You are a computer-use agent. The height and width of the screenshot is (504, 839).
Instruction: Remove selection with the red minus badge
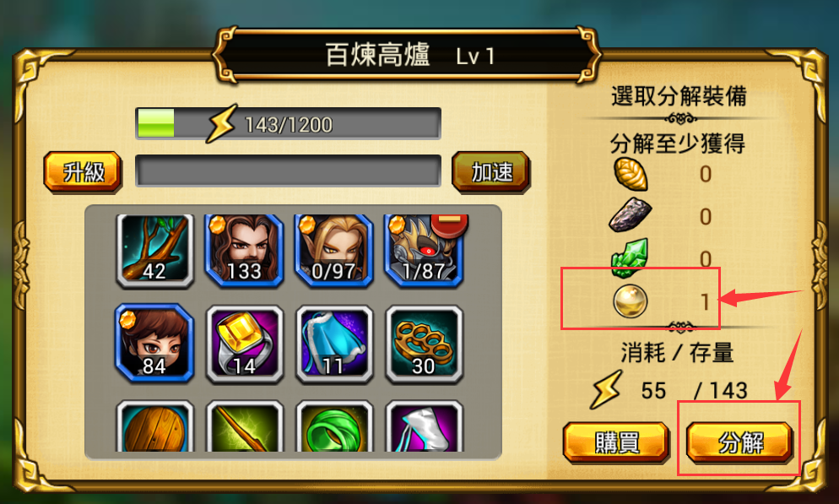[x=450, y=224]
